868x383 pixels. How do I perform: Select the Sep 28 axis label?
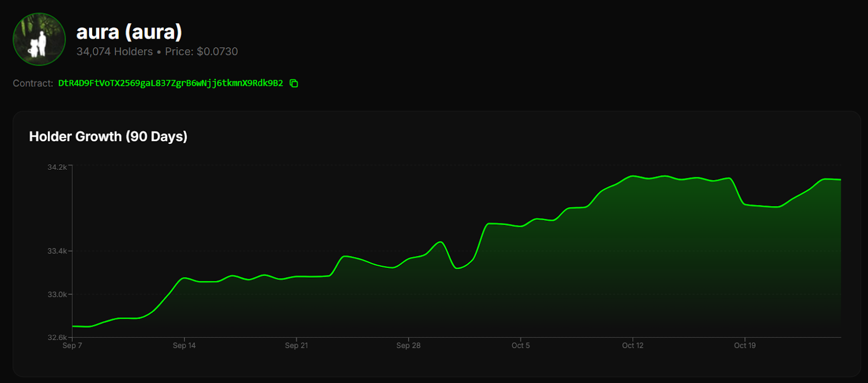coord(408,346)
